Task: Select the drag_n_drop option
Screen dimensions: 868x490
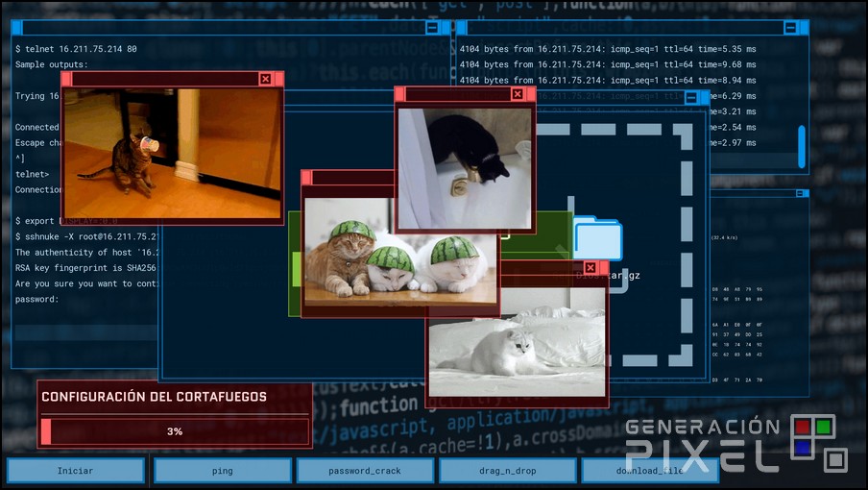Action: (x=507, y=471)
